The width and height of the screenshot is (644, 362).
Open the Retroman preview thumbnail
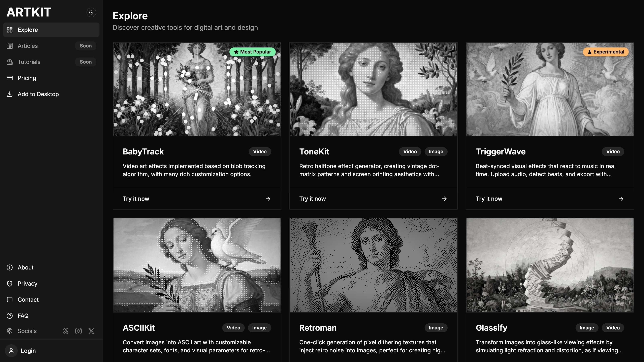click(374, 265)
